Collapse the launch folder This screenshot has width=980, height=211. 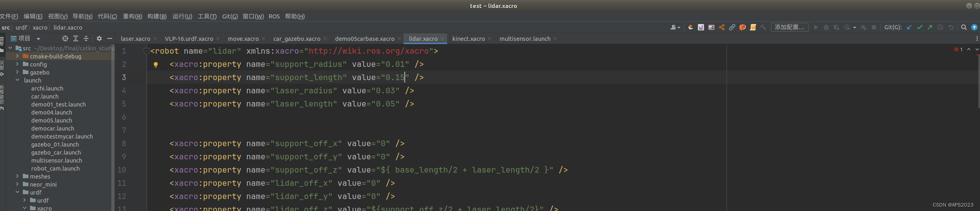pos(17,80)
